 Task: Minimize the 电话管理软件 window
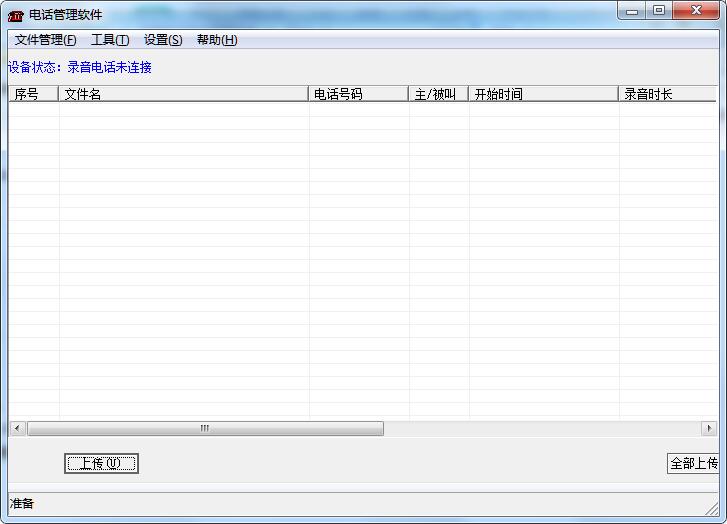632,11
